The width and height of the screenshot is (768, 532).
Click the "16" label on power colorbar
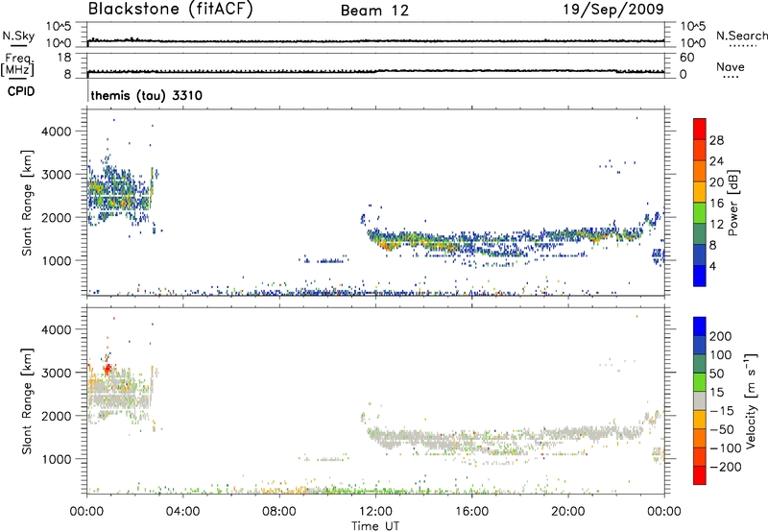click(x=716, y=204)
